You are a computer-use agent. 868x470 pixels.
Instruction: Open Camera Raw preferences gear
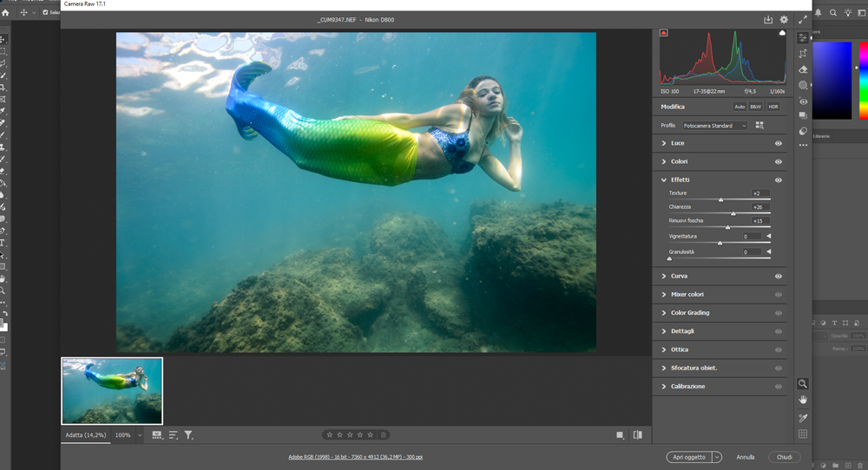coord(784,20)
